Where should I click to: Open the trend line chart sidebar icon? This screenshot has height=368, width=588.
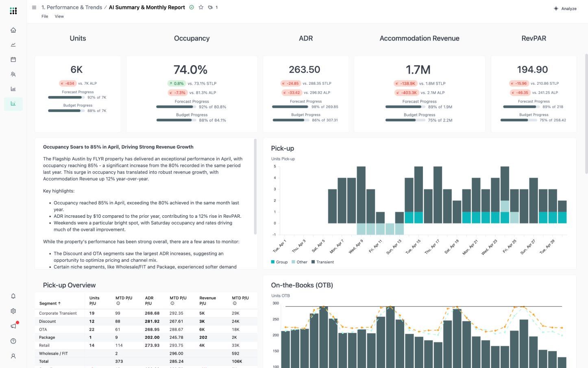tap(13, 45)
